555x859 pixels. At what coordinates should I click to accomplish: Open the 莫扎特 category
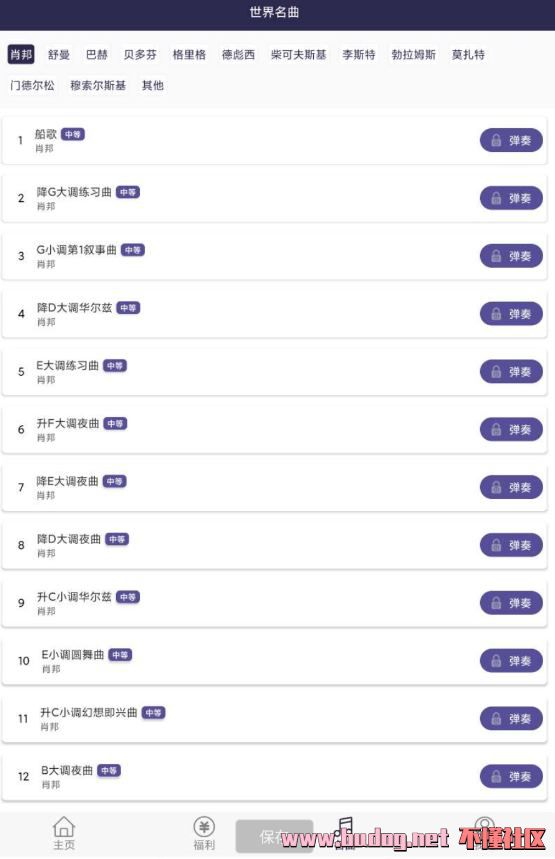[x=468, y=54]
